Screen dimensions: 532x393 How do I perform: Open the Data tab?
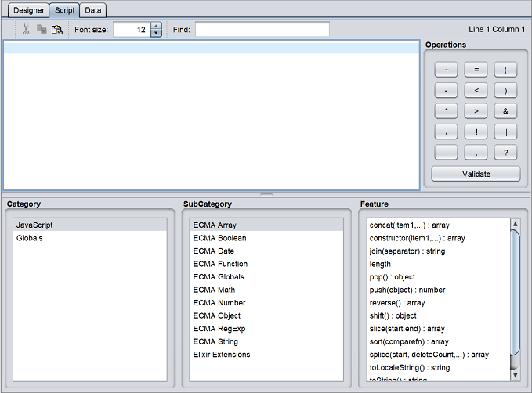click(x=93, y=10)
